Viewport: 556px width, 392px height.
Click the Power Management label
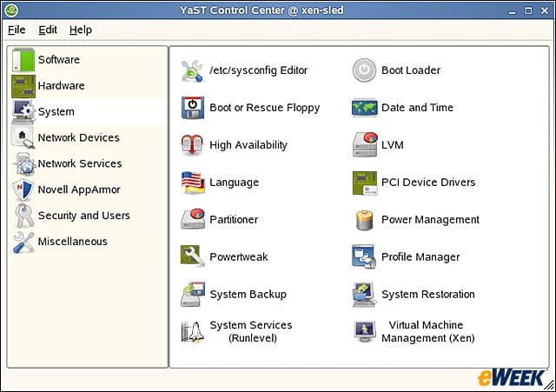(430, 220)
